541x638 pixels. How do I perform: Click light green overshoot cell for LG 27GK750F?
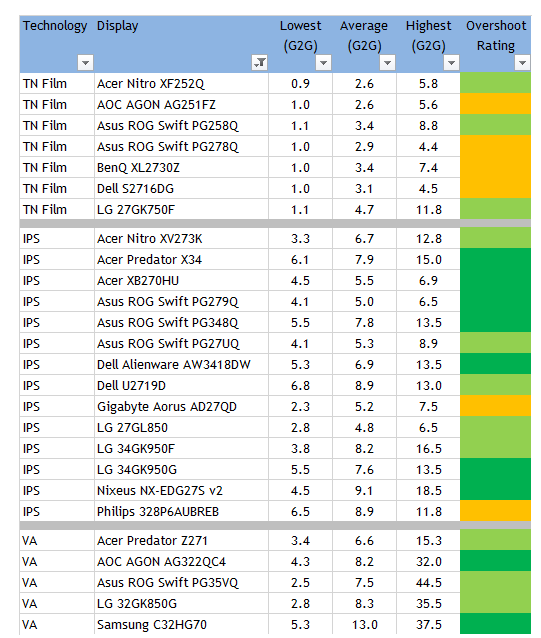(x=495, y=210)
